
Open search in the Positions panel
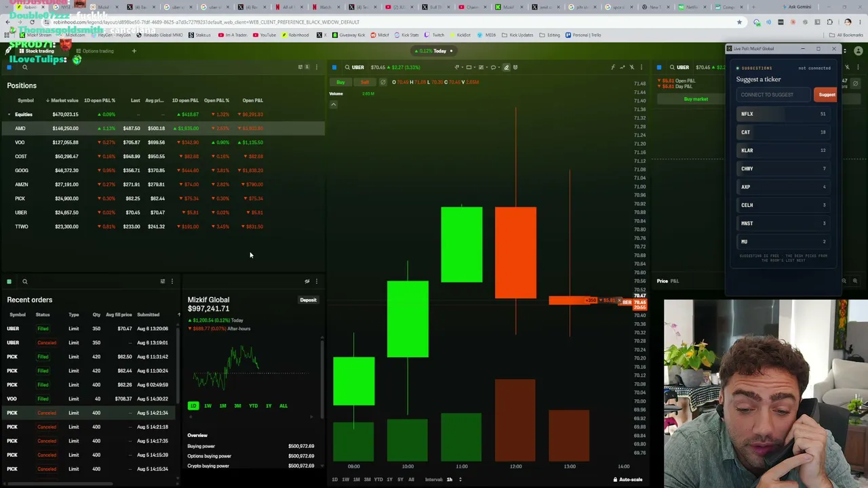24,67
